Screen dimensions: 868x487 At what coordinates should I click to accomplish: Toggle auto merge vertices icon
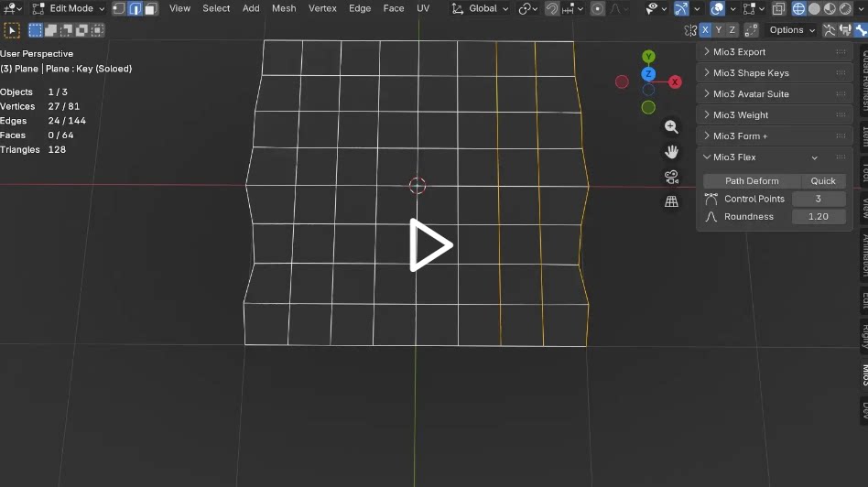pyautogui.click(x=751, y=30)
